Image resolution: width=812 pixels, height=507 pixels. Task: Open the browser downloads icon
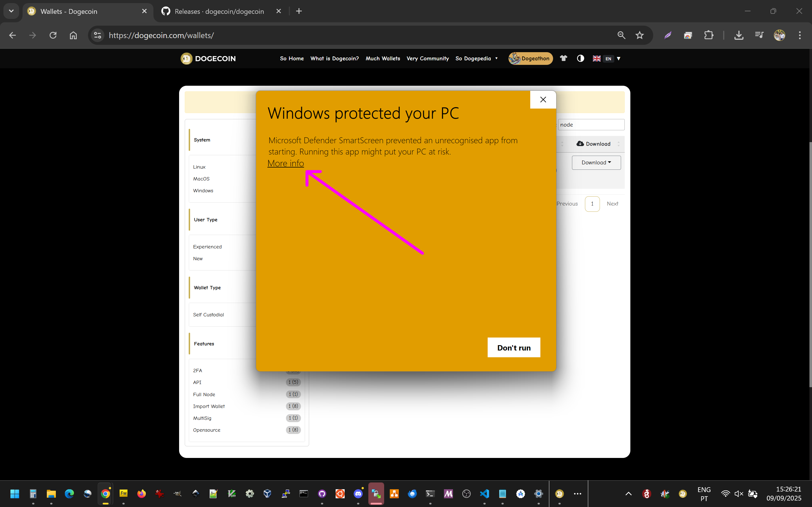tap(739, 35)
